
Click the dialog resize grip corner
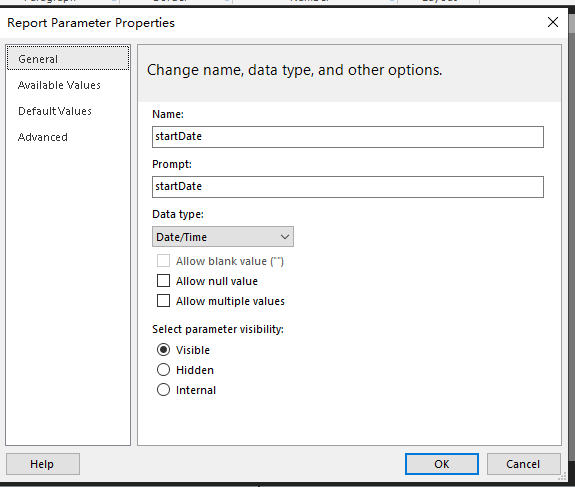pyautogui.click(x=562, y=476)
